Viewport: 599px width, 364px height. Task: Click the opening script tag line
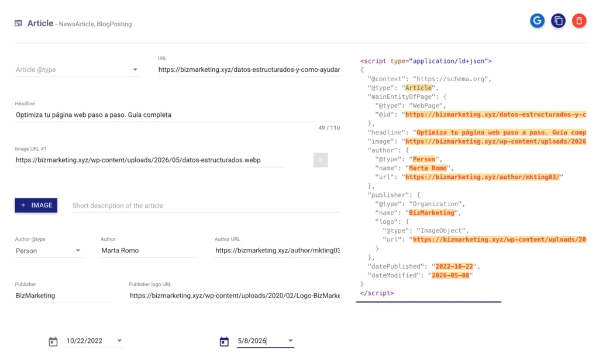pos(426,61)
